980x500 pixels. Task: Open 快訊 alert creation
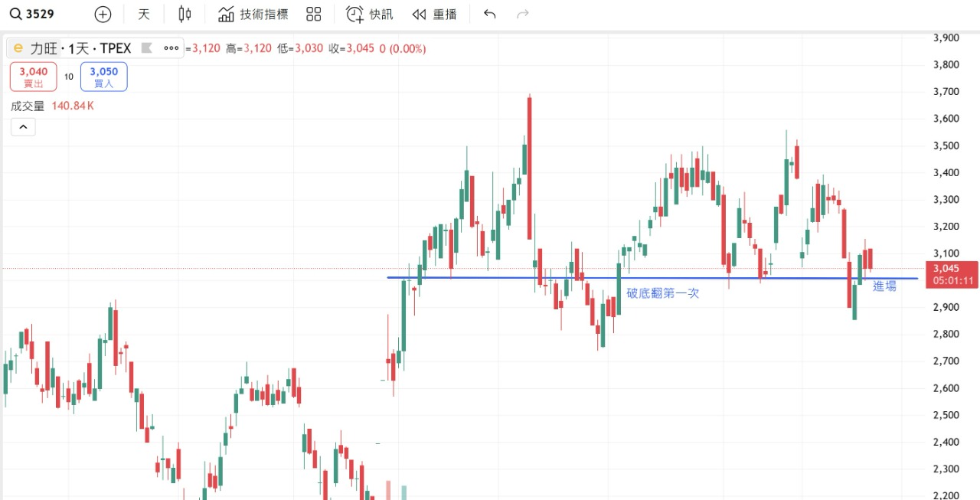click(370, 14)
